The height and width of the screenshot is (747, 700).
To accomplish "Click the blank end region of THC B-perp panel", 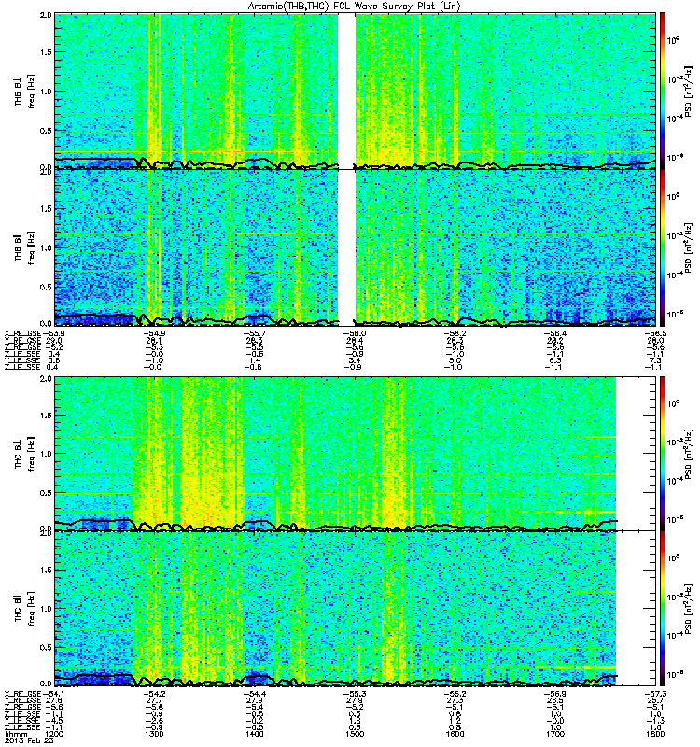I will 636,454.
